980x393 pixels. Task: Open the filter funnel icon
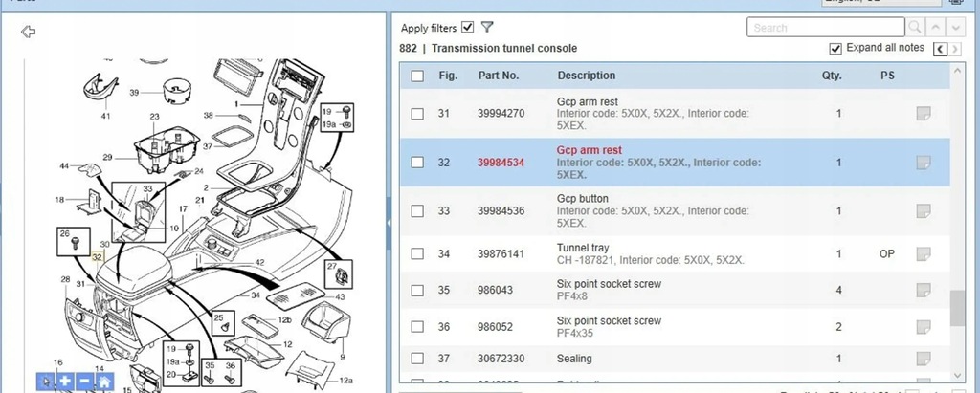pos(487,27)
